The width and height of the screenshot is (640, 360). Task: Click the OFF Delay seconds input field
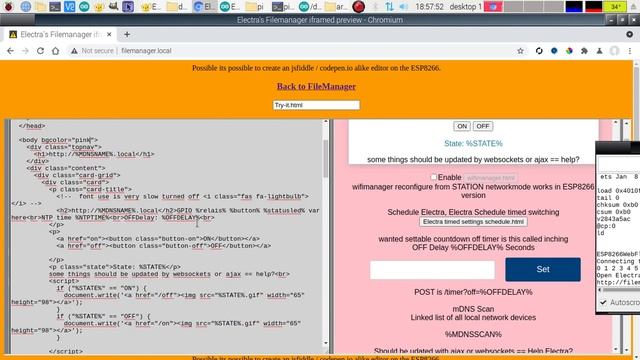432,269
